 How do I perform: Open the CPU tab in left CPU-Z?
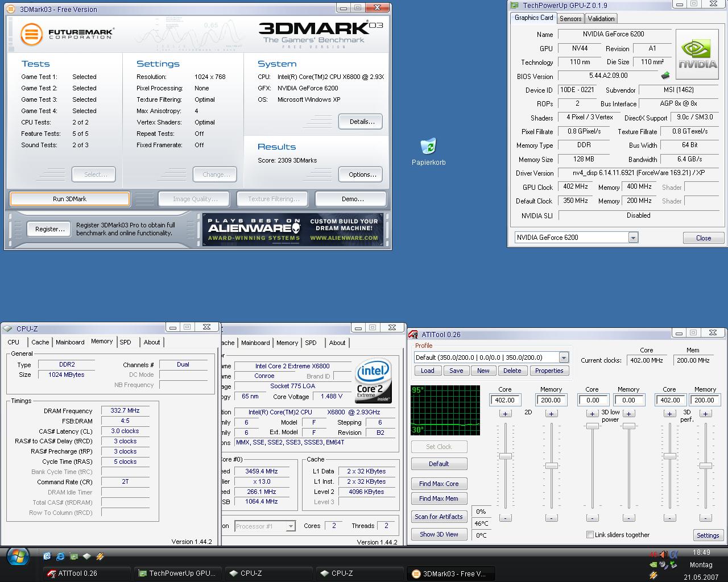tap(14, 342)
